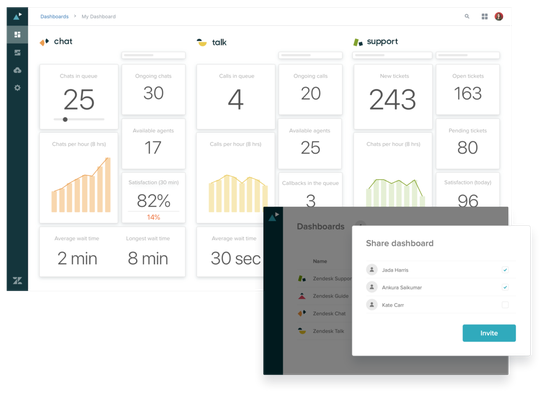Screen dimensions: 540x399
Task: Click the filter field above Ongoing calls
Action: tap(310, 55)
